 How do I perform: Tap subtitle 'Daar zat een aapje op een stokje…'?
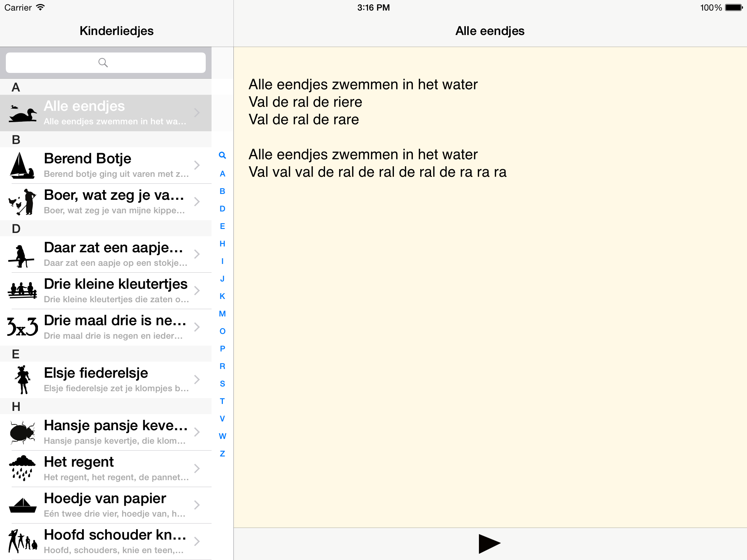point(116,263)
